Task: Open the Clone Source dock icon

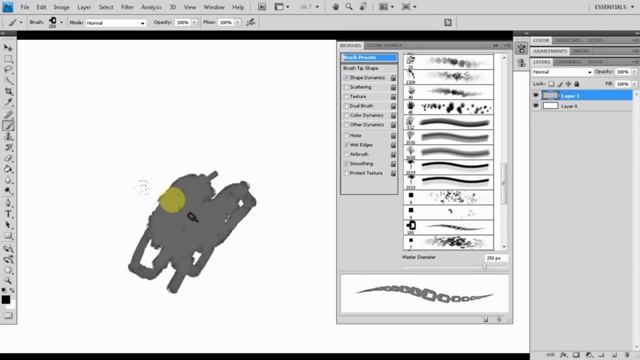Action: coord(521,63)
